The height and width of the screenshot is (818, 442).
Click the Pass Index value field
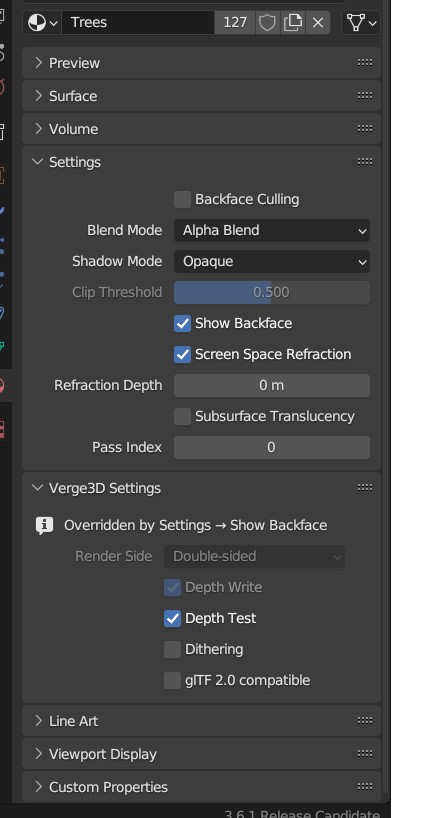pos(272,448)
